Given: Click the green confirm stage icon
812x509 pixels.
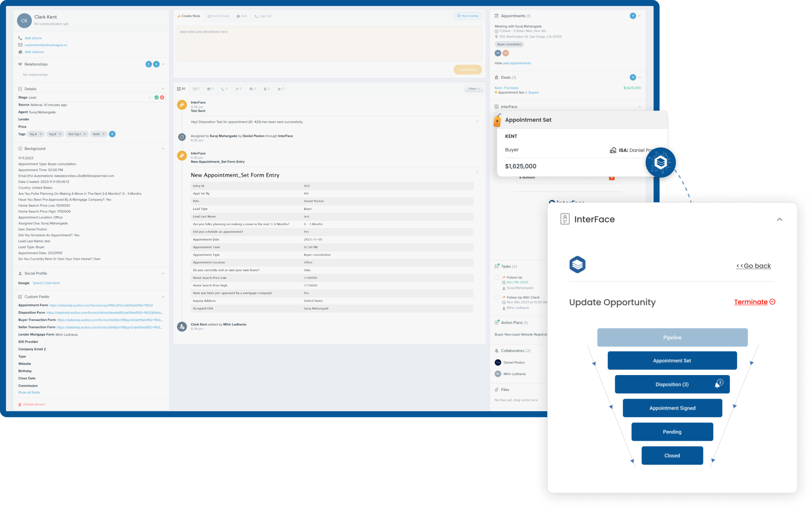Looking at the screenshot, I should pos(156,97).
